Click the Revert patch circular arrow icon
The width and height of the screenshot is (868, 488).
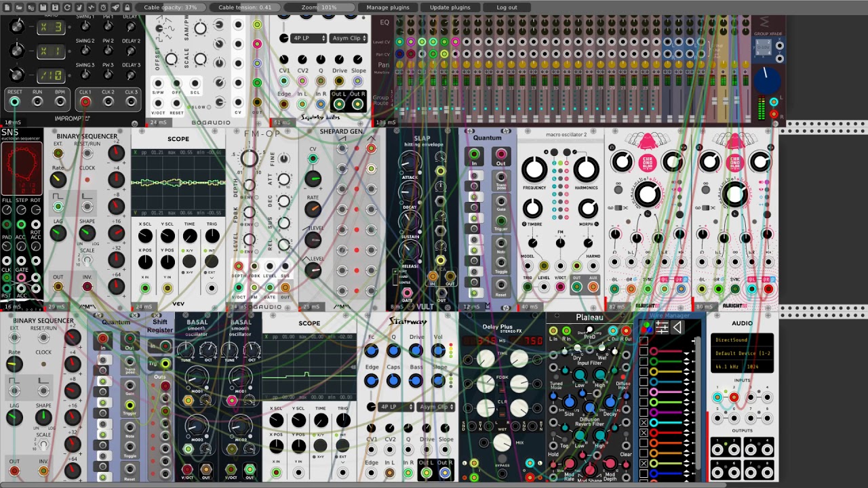click(67, 7)
